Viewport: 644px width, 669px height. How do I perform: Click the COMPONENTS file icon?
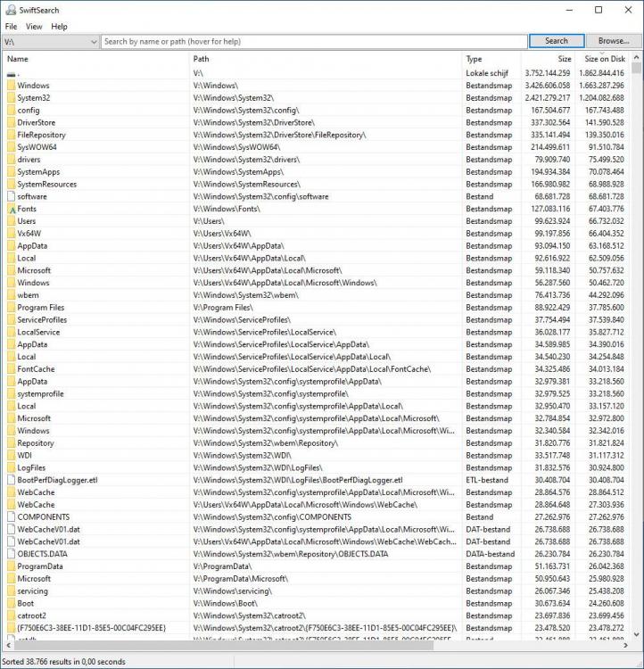11,516
